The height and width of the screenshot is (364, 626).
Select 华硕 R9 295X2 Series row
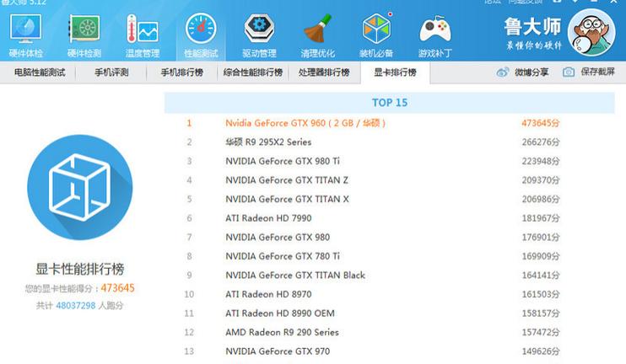[x=389, y=142]
